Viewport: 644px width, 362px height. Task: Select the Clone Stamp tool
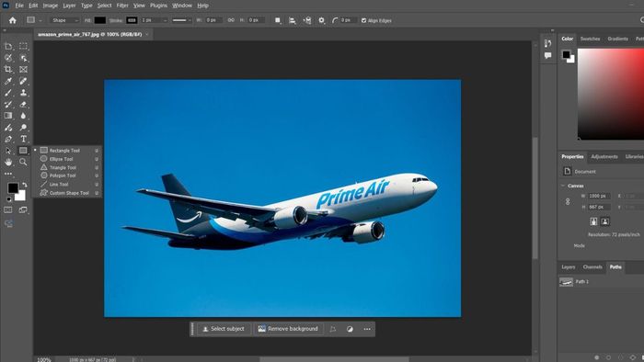click(23, 93)
